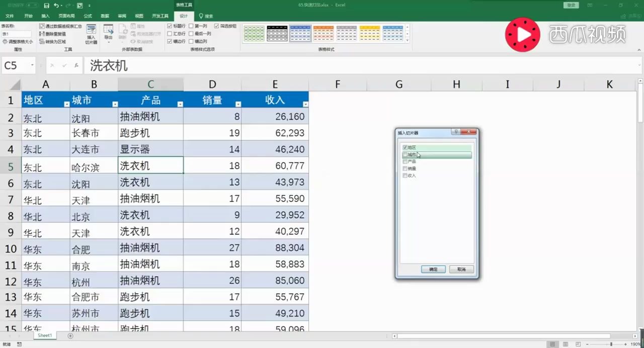Enable the First Column checkbox
Viewport: 644px width, 348px height.
click(191, 26)
